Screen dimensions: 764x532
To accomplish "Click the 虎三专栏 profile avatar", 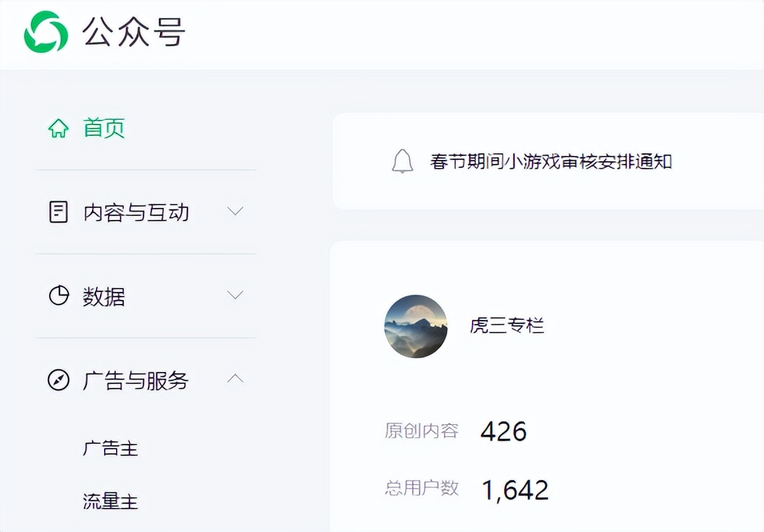I will point(416,327).
